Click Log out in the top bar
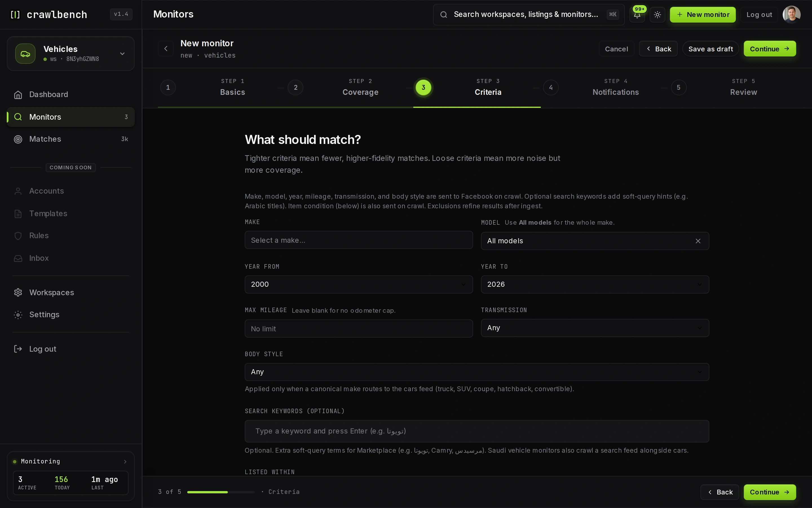 [759, 14]
